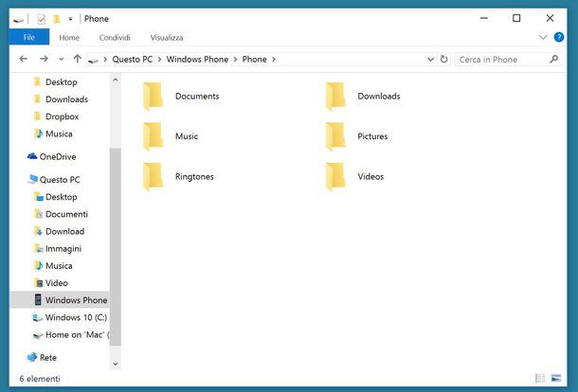Select Documenti in the sidebar
The image size is (578, 392).
pyautogui.click(x=66, y=214)
